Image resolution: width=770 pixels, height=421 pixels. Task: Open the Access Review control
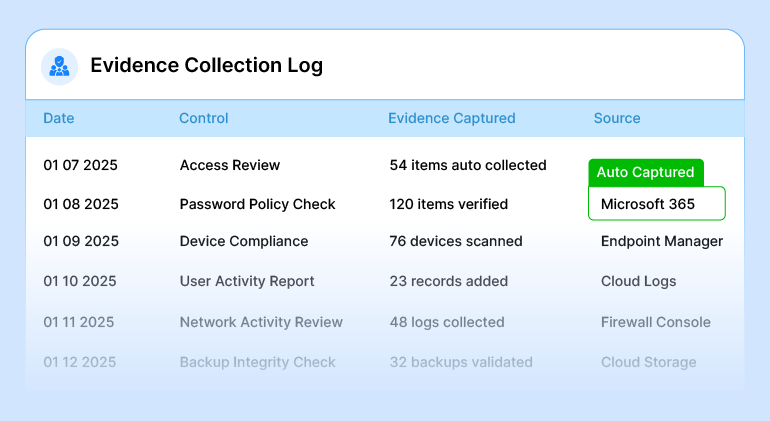pos(230,165)
